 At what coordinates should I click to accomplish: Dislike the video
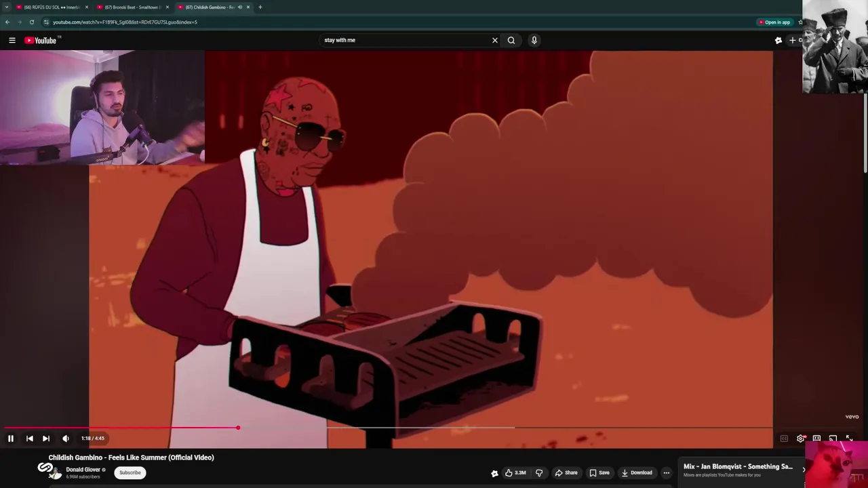point(539,473)
